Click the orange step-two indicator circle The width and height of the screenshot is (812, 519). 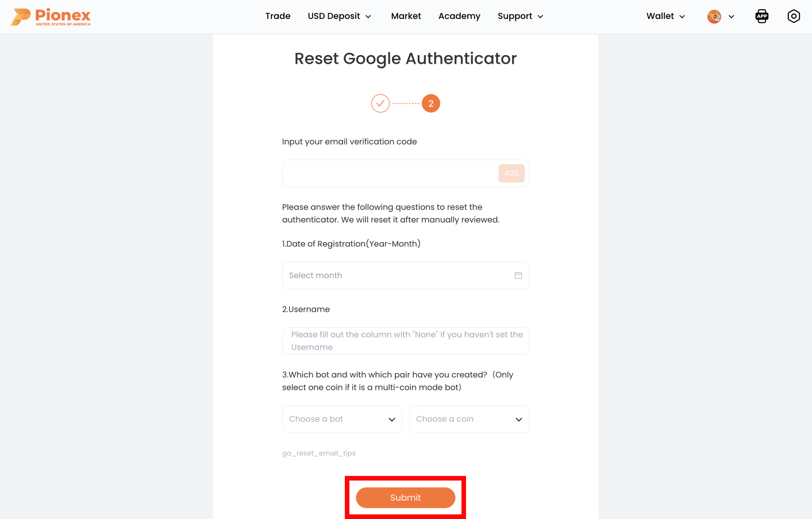431,103
